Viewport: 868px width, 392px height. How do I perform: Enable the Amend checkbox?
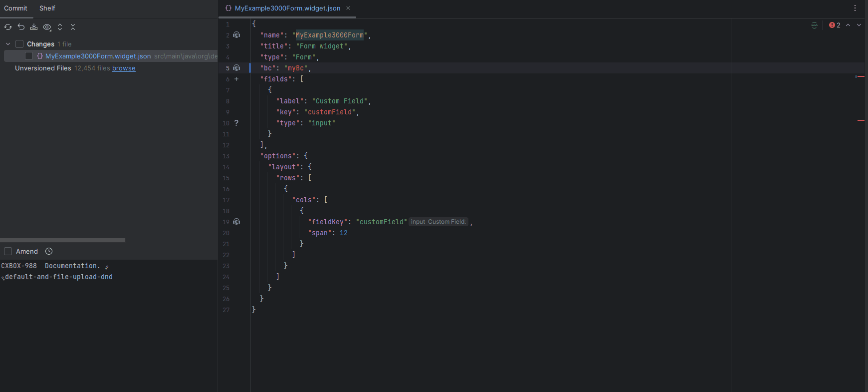coord(8,251)
